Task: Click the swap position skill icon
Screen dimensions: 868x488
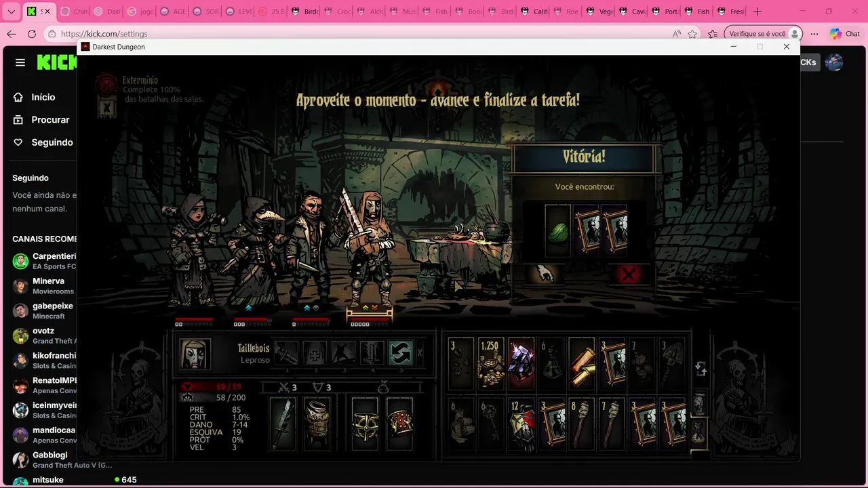Action: pyautogui.click(x=400, y=353)
